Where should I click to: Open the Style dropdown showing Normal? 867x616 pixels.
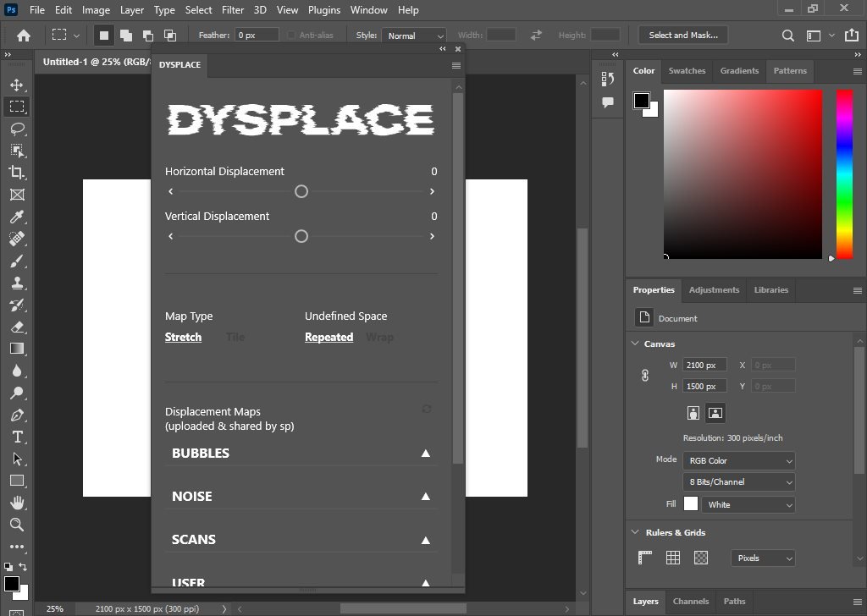click(x=414, y=36)
